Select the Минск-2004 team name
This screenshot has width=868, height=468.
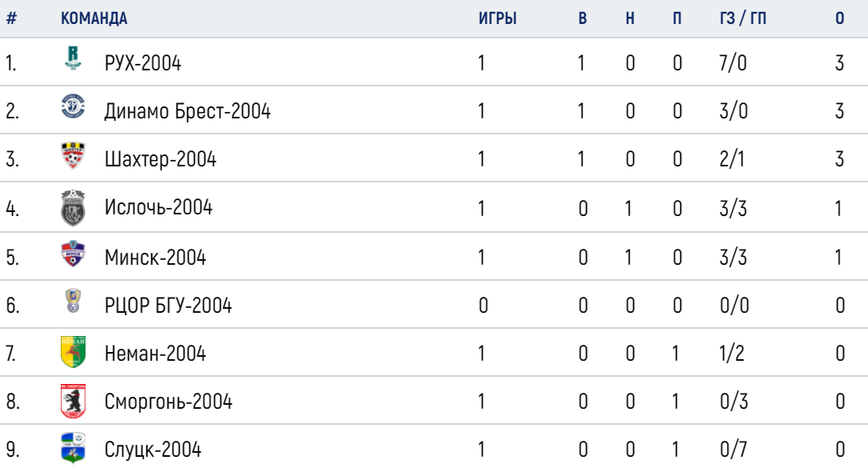pyautogui.click(x=155, y=258)
